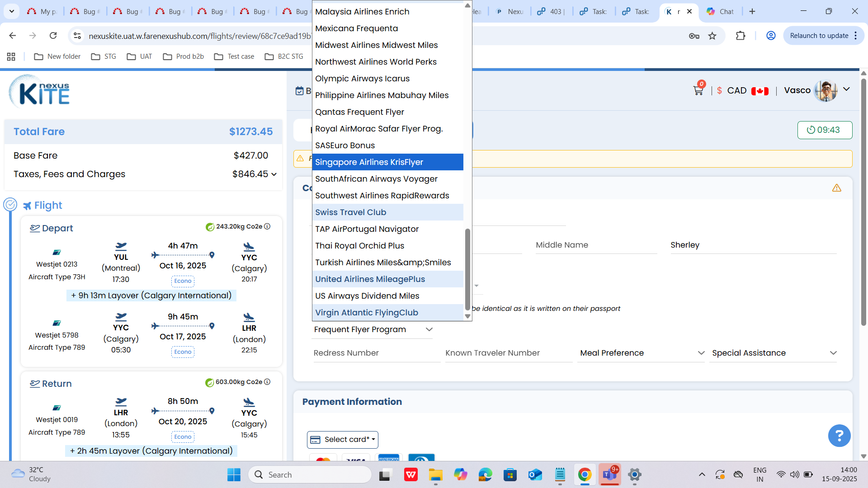Click the browser reload icon
The height and width of the screenshot is (488, 868).
click(x=53, y=36)
